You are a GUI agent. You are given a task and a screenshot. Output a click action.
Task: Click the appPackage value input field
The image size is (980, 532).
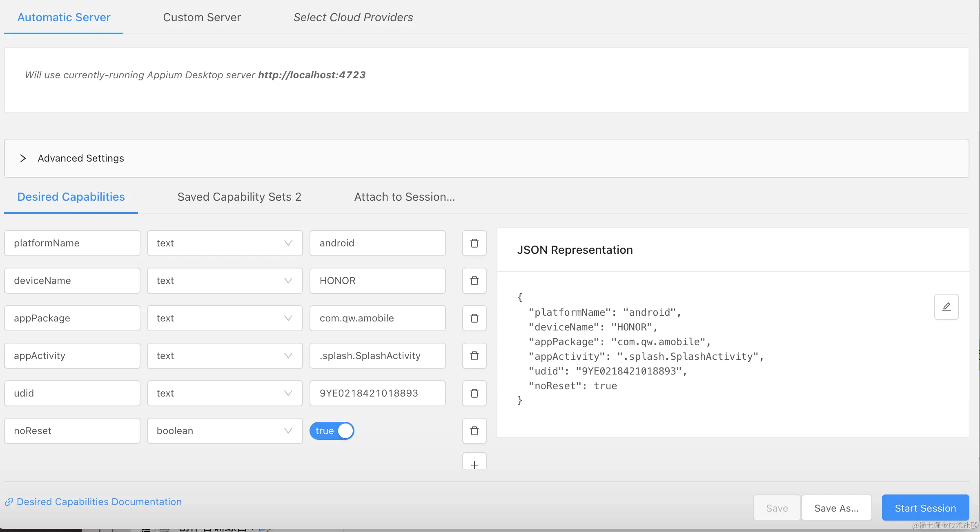pos(377,318)
